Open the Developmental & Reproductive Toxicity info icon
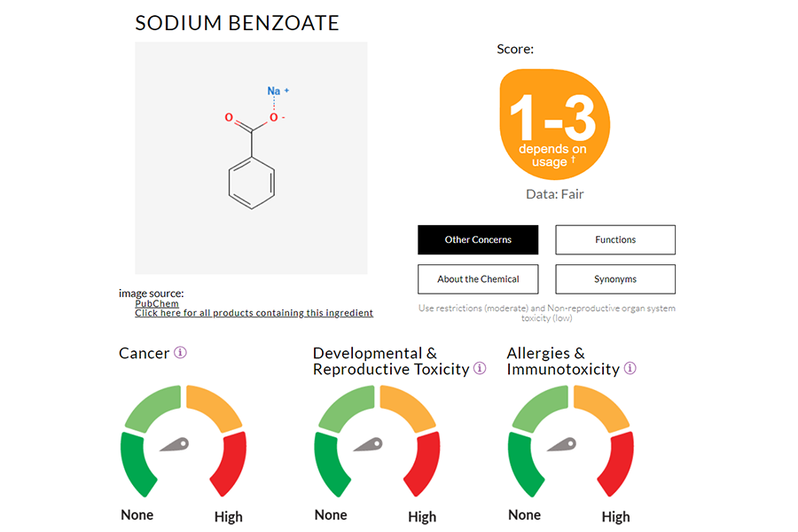 (480, 369)
